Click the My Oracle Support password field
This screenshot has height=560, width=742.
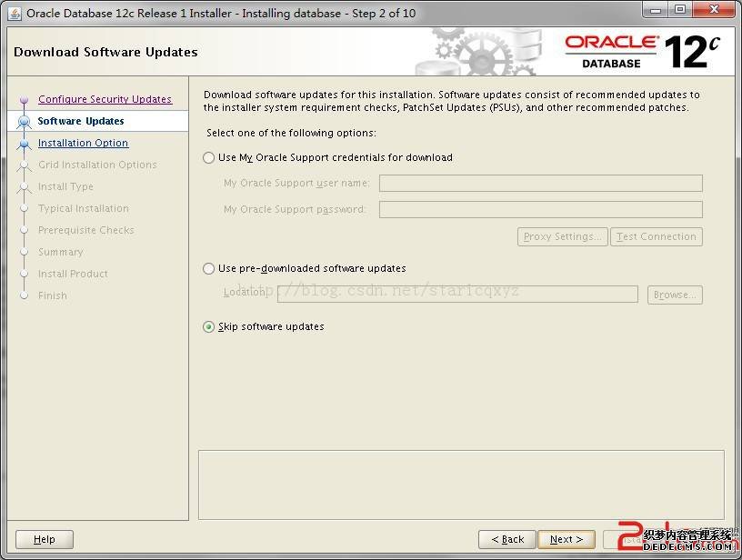click(x=540, y=210)
